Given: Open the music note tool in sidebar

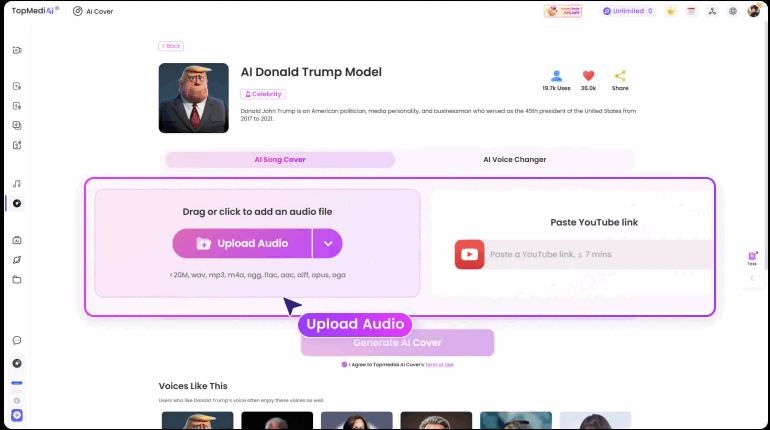Looking at the screenshot, I should pyautogui.click(x=17, y=184).
